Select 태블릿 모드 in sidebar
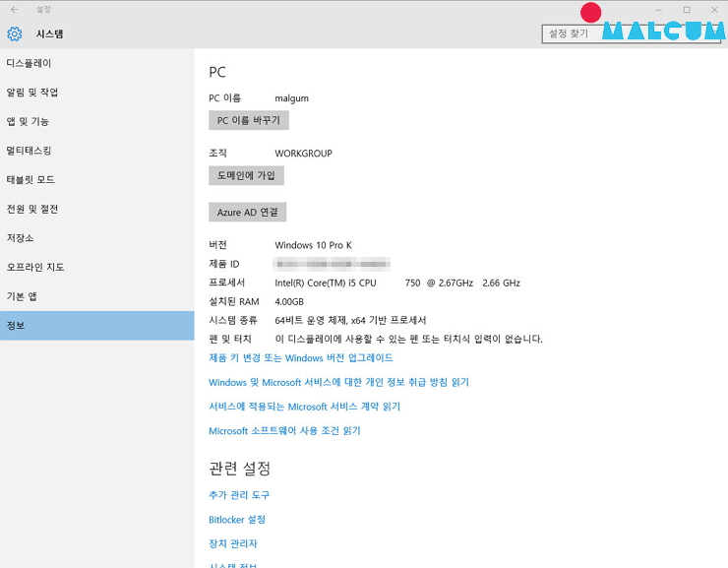This screenshot has height=568, width=728. 97,180
